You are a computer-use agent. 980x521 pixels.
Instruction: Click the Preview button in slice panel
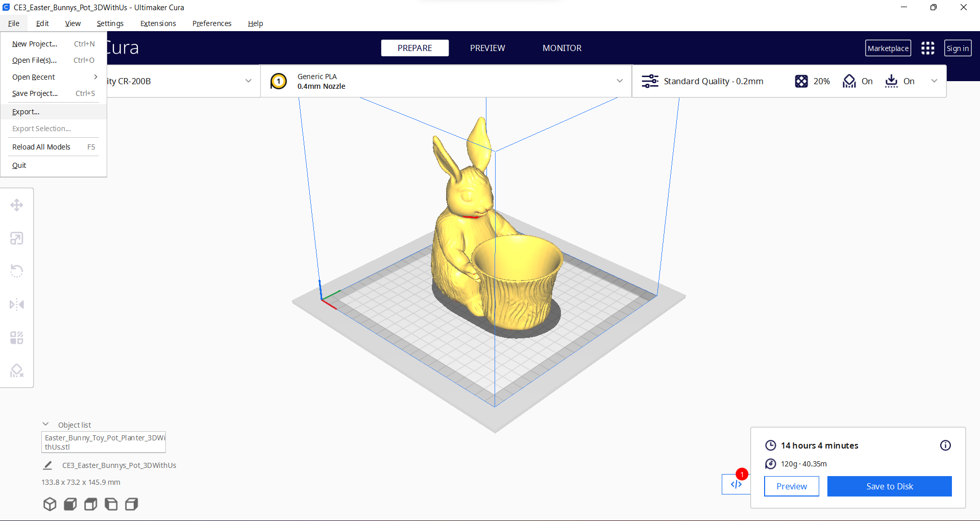(792, 486)
